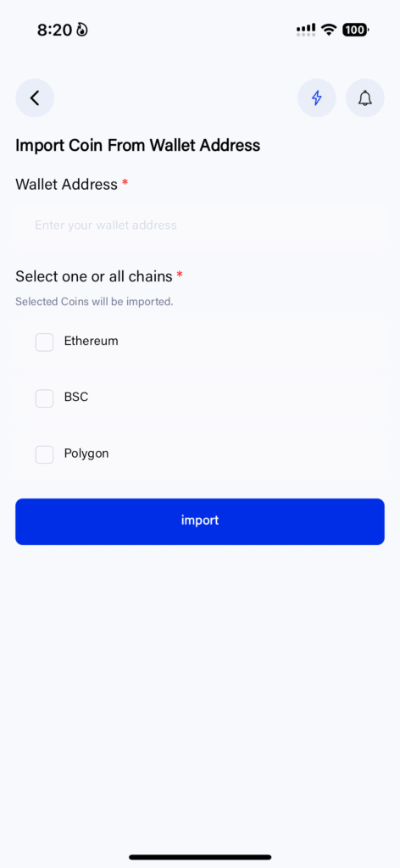Select the Polygon label text
Screen dimensions: 400x868
tap(86, 454)
